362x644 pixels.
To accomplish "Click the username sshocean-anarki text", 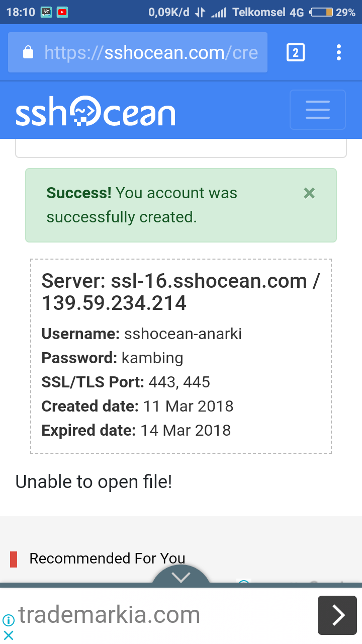I will coord(183,334).
